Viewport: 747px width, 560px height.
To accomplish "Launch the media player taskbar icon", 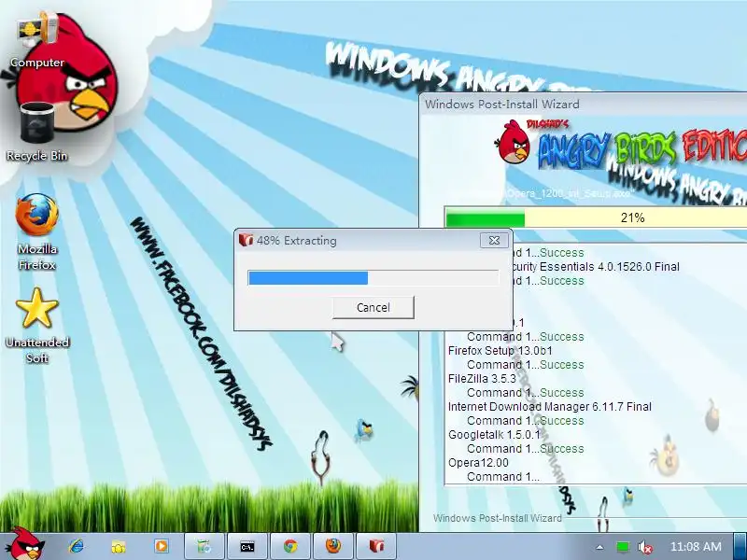I will 161,546.
